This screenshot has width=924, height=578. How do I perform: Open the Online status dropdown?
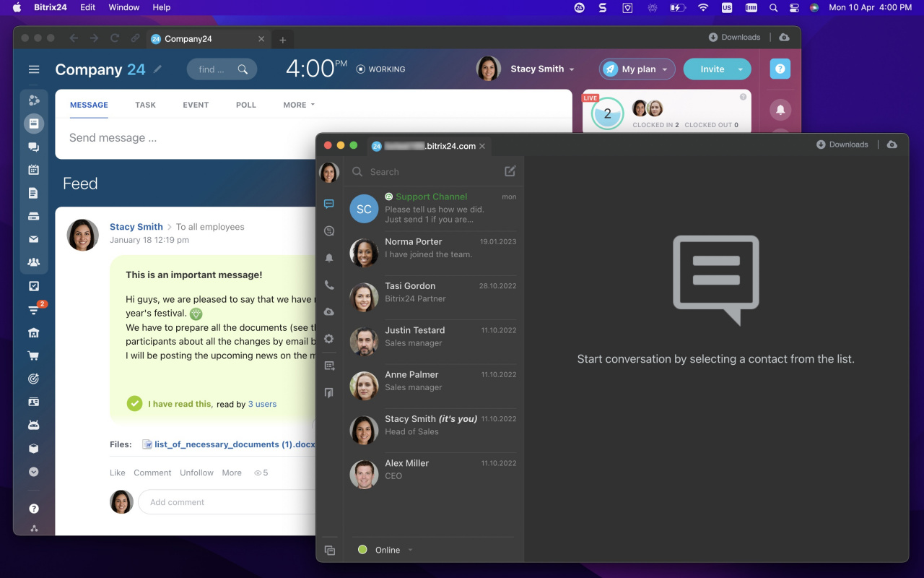click(386, 550)
